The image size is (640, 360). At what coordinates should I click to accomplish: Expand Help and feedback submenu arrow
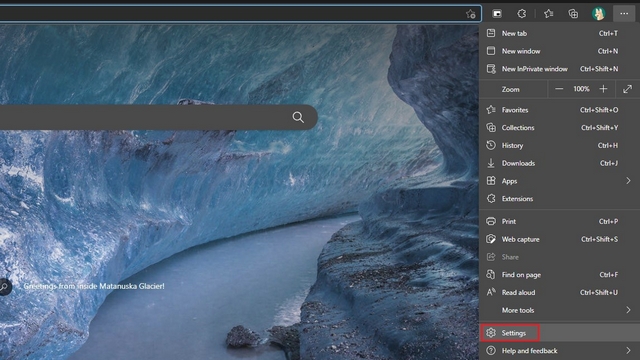click(628, 351)
